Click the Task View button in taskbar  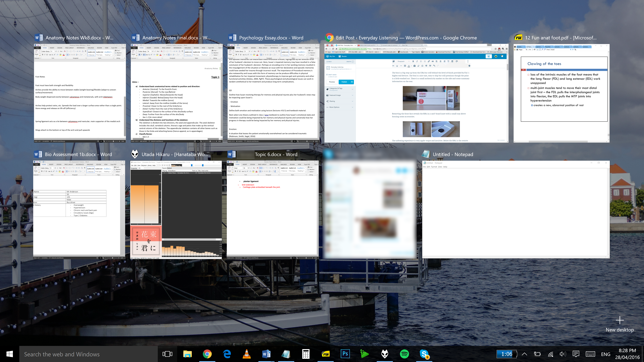(x=167, y=354)
